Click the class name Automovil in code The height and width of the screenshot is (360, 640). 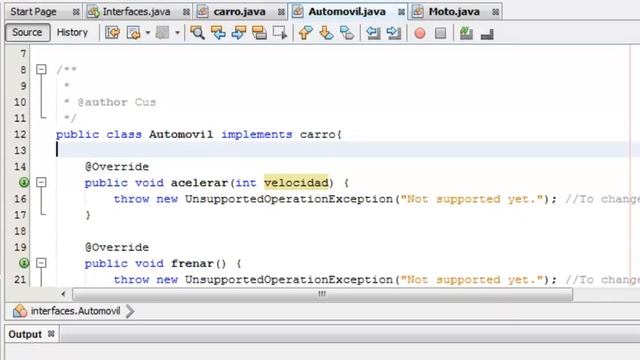pyautogui.click(x=181, y=134)
